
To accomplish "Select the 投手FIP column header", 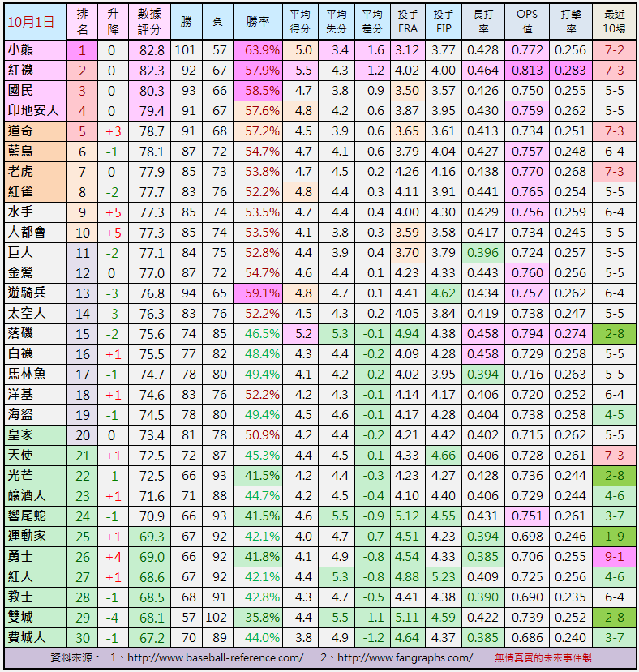I will coord(444,22).
